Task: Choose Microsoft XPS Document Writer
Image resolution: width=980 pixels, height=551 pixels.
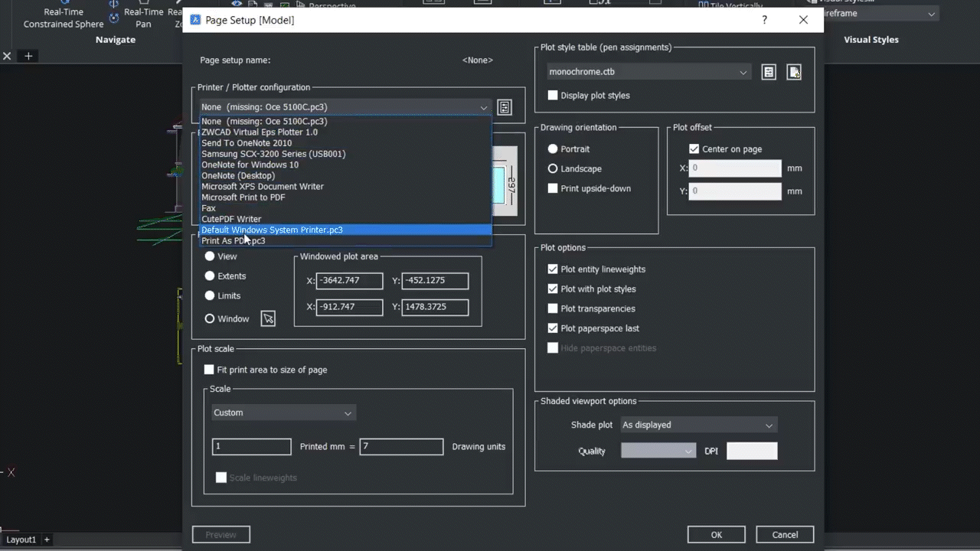Action: (x=345, y=187)
